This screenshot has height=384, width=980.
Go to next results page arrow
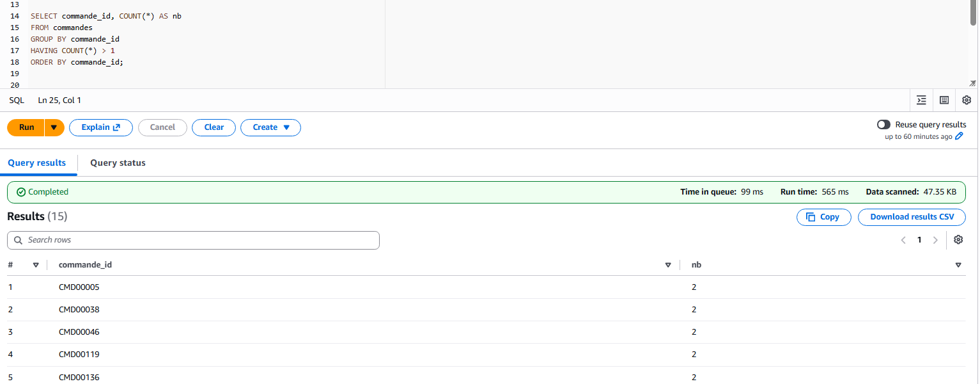(935, 240)
